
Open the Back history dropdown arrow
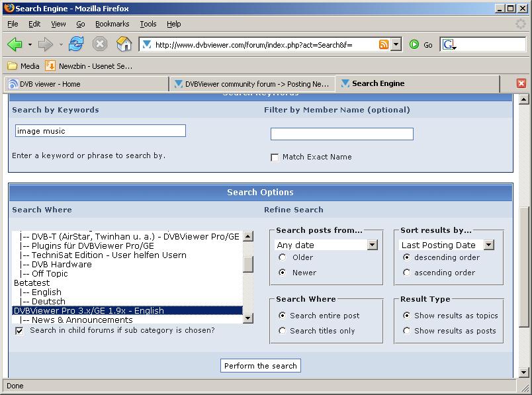(30, 44)
